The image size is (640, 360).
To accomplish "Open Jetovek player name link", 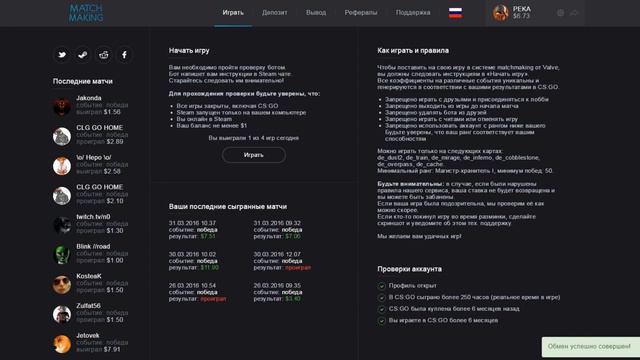I will pos(88,336).
